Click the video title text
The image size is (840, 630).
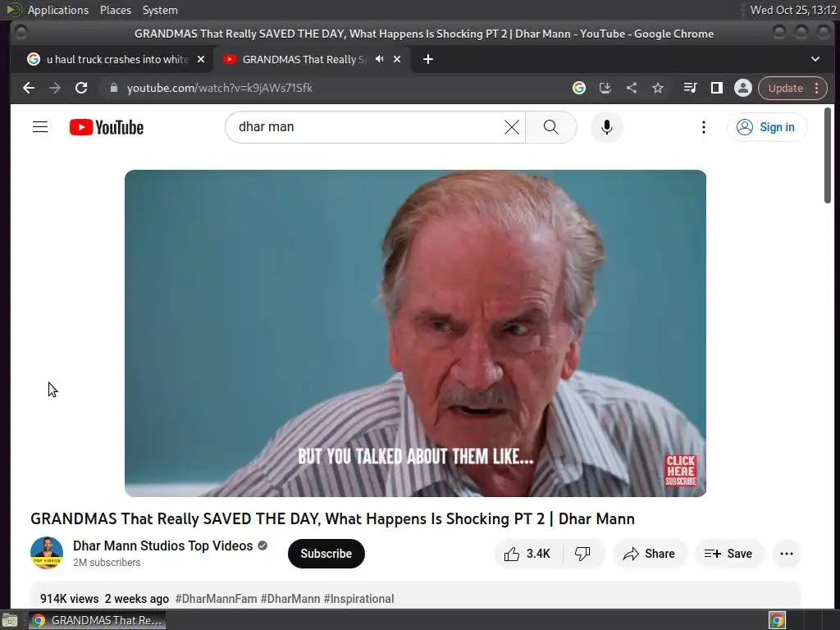coord(332,518)
